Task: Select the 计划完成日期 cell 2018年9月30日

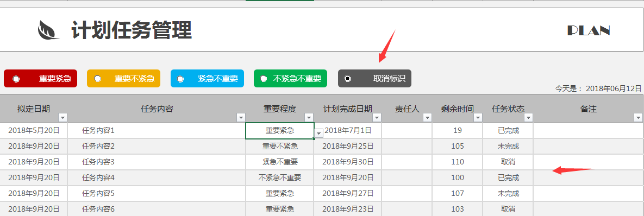Action: point(348,162)
